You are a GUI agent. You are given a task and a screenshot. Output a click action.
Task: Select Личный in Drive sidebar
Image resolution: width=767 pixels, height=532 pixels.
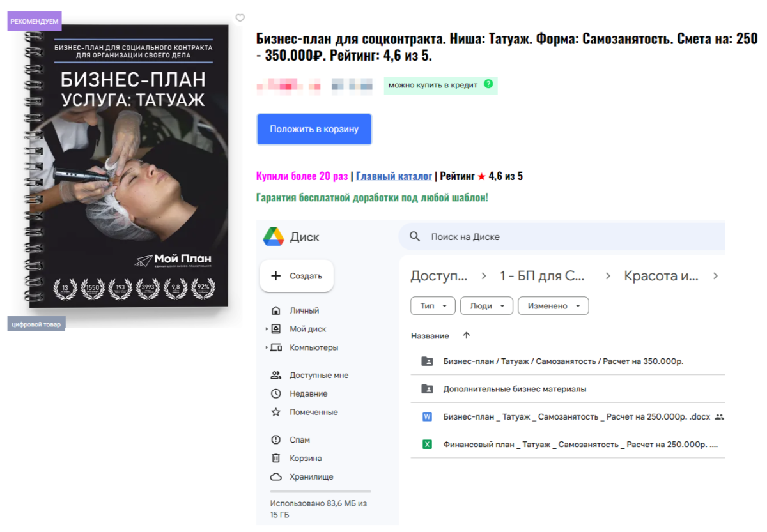tap(304, 311)
